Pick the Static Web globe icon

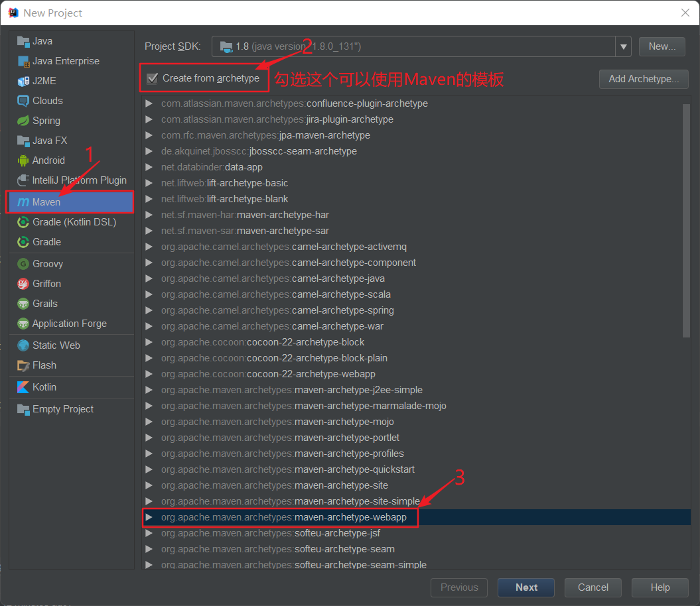pos(23,345)
